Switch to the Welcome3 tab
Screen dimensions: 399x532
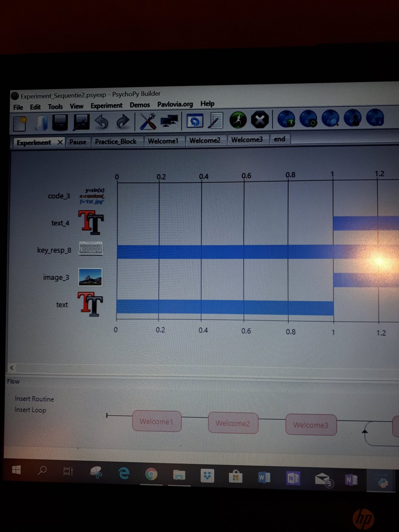click(247, 140)
